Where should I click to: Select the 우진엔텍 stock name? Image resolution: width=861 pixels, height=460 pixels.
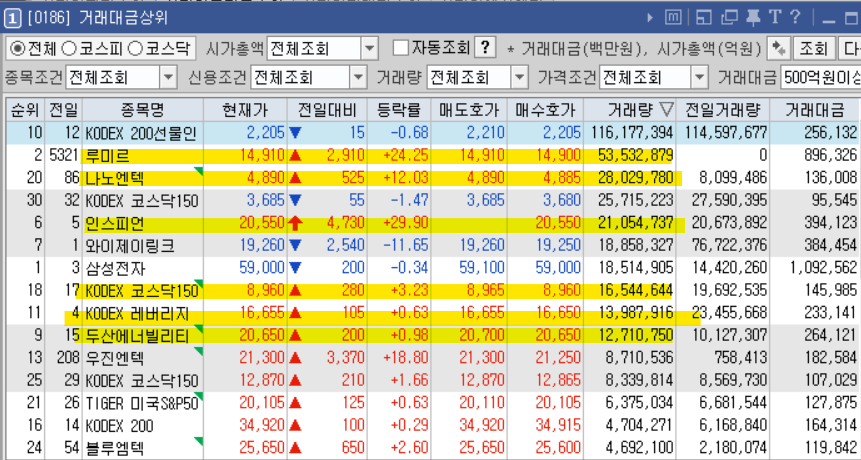pyautogui.click(x=115, y=358)
